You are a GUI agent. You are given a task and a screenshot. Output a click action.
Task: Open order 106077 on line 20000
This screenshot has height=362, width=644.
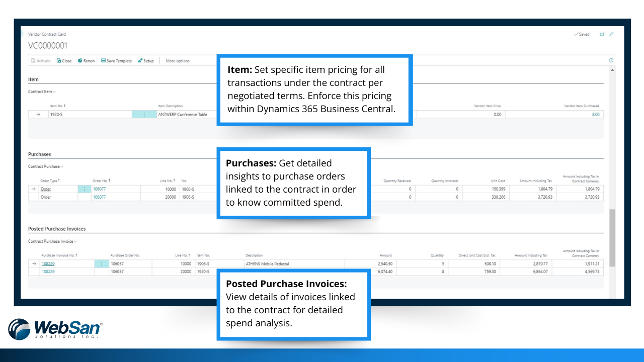click(100, 197)
